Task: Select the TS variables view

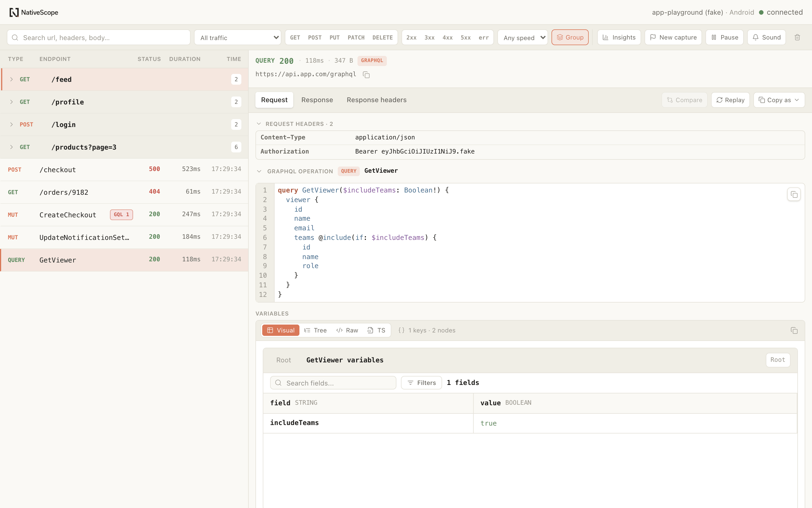Action: 376,330
